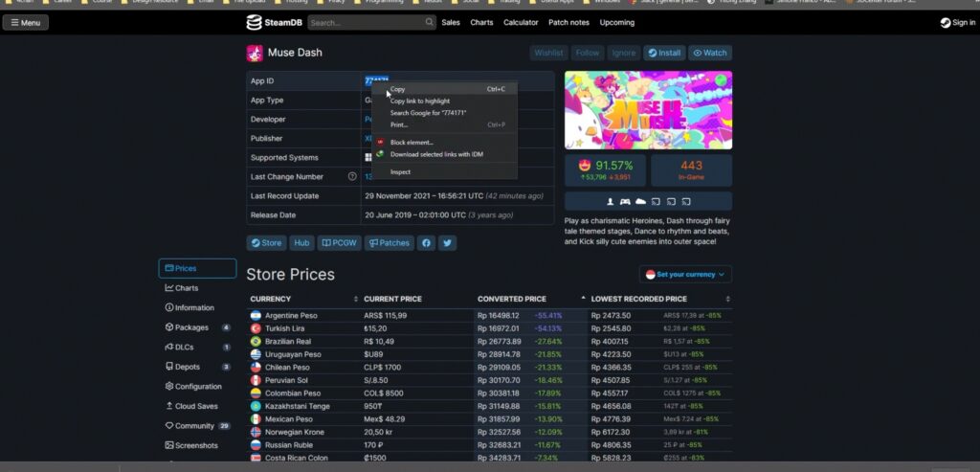Open the Upcoming page
The width and height of the screenshot is (980, 472).
click(617, 23)
